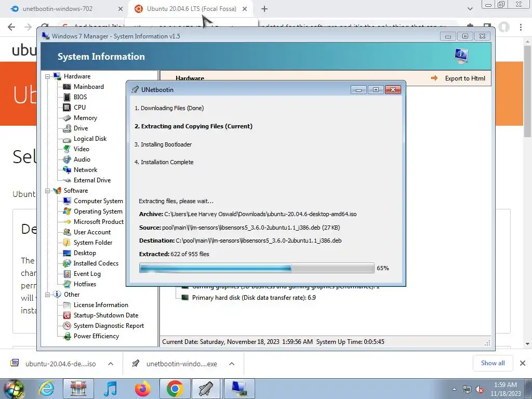Click the CPU icon in tree
This screenshot has height=399, width=532.
click(67, 108)
